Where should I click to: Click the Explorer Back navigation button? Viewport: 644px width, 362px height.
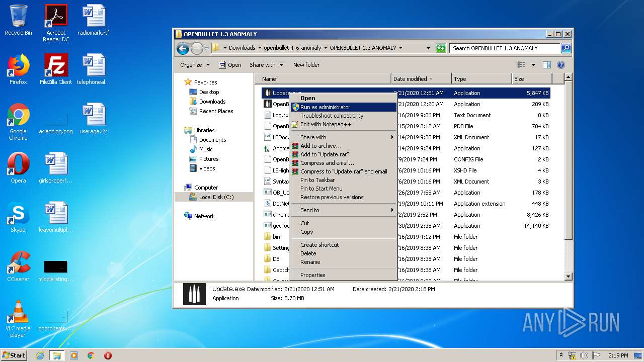click(183, 48)
